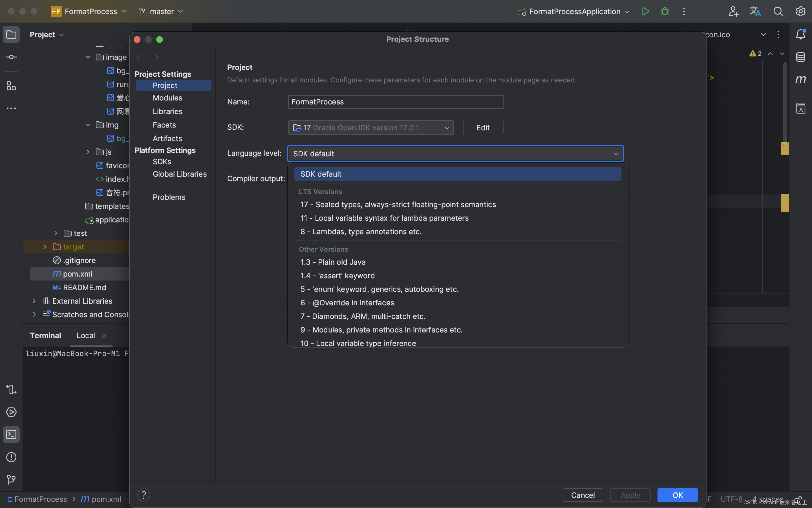Click OK in Project Structure dialog
Image resolution: width=812 pixels, height=508 pixels.
coord(678,495)
